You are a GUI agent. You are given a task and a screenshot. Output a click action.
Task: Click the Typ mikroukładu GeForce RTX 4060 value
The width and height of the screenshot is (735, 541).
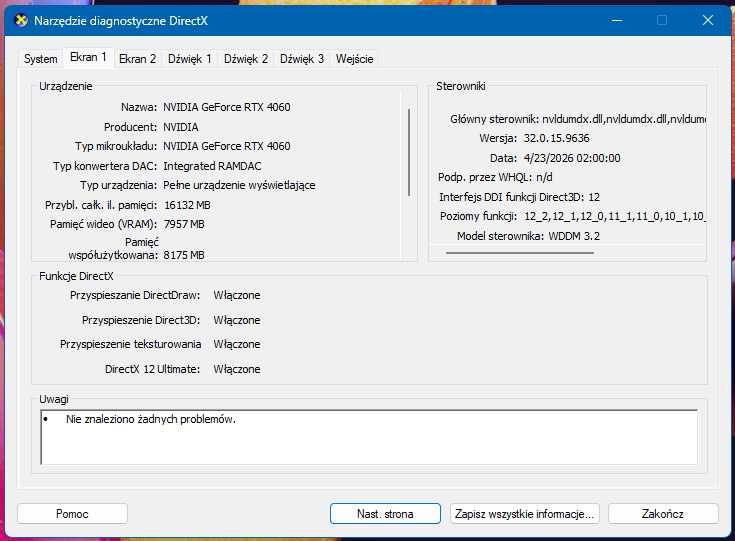pyautogui.click(x=227, y=146)
